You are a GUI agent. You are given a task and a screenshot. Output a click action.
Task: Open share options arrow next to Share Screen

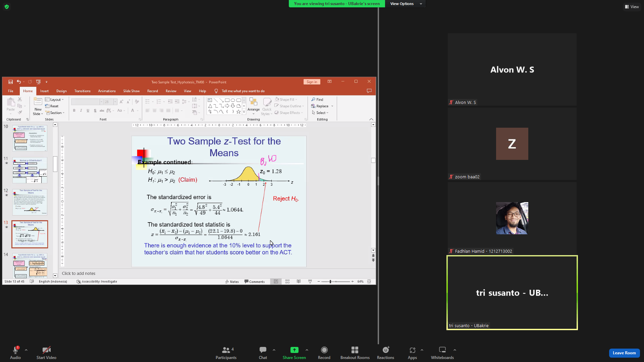point(307,350)
